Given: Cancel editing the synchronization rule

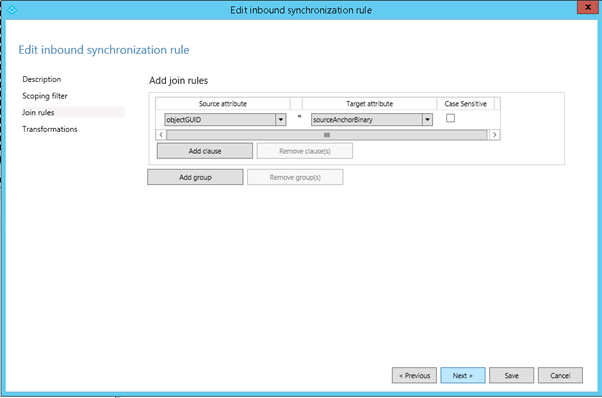Looking at the screenshot, I should [560, 375].
